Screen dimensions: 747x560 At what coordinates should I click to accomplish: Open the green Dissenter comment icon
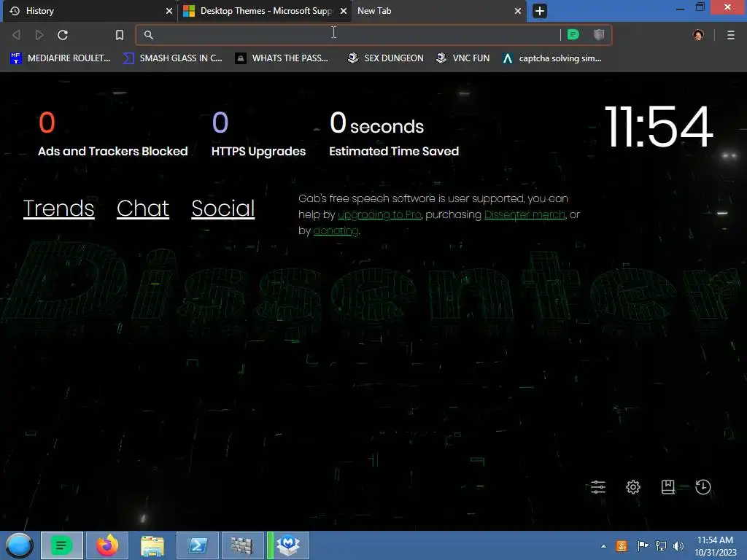tap(573, 35)
